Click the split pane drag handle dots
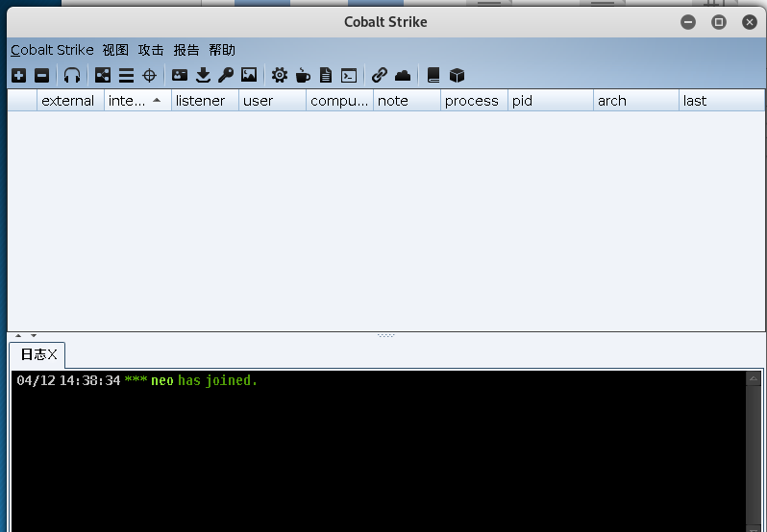The height and width of the screenshot is (532, 767). click(386, 335)
